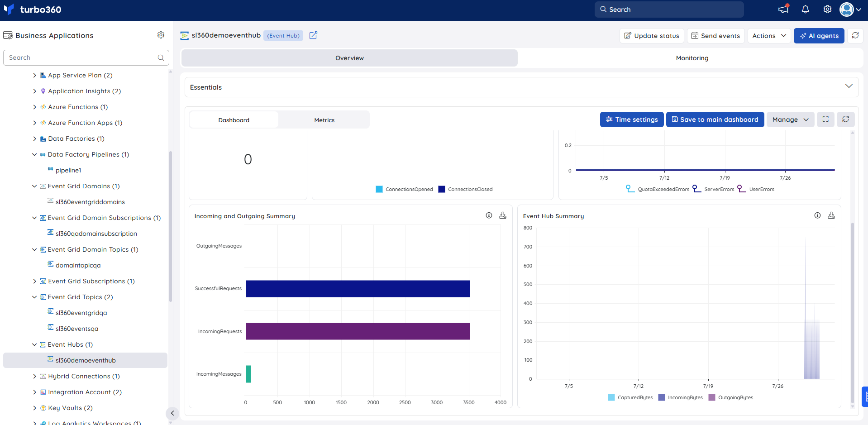Click Update status button

coord(652,36)
